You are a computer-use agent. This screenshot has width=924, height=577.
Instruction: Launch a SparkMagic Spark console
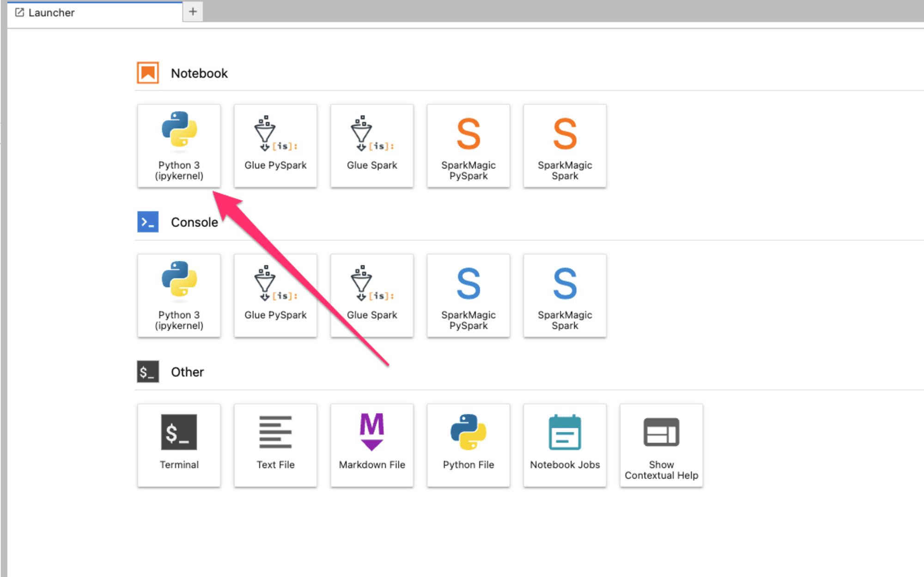(x=565, y=295)
